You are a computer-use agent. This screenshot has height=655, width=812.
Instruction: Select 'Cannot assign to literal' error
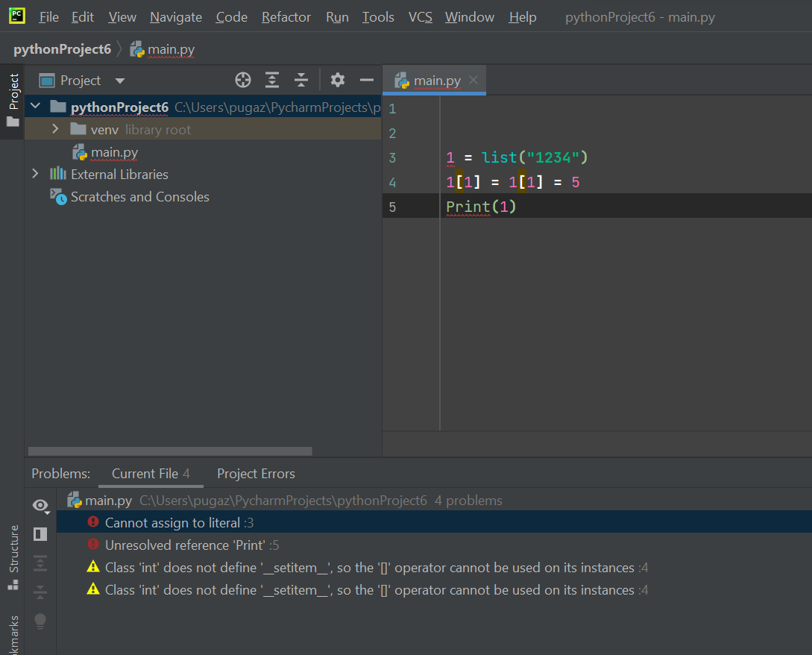click(434, 522)
